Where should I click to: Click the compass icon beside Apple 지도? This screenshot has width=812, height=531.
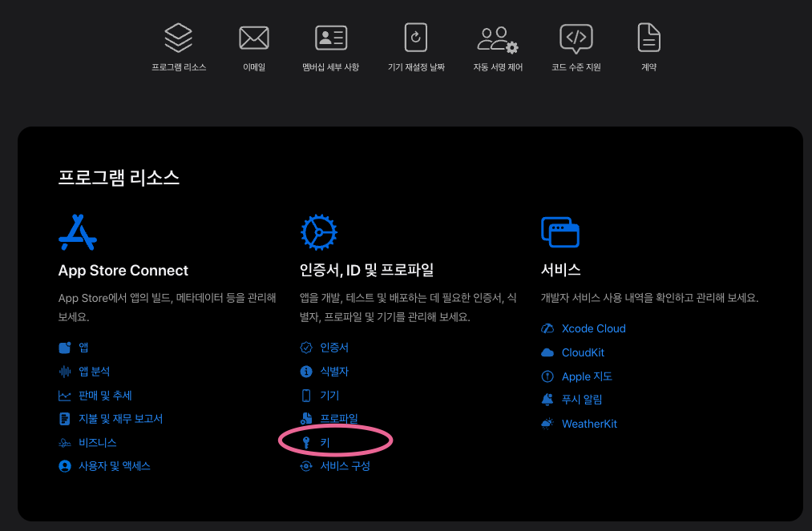pyautogui.click(x=547, y=376)
